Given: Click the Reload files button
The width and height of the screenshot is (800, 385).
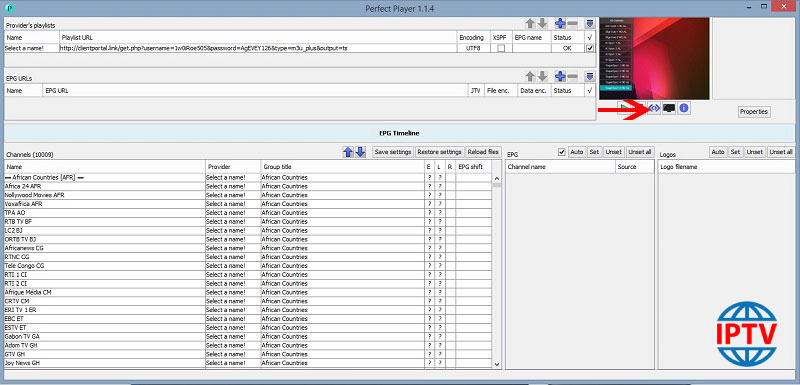Looking at the screenshot, I should pyautogui.click(x=484, y=152).
